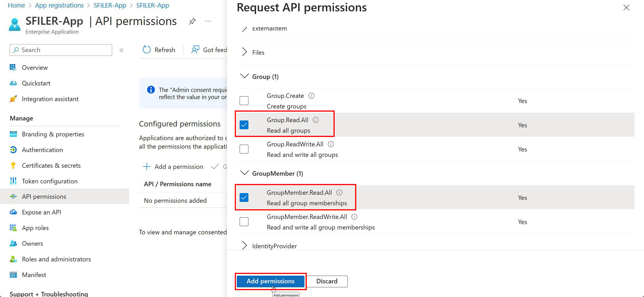Screen dimensions: 644x297
Task: Click the last SFILER-App breadcrumb link
Action: (153, 5)
